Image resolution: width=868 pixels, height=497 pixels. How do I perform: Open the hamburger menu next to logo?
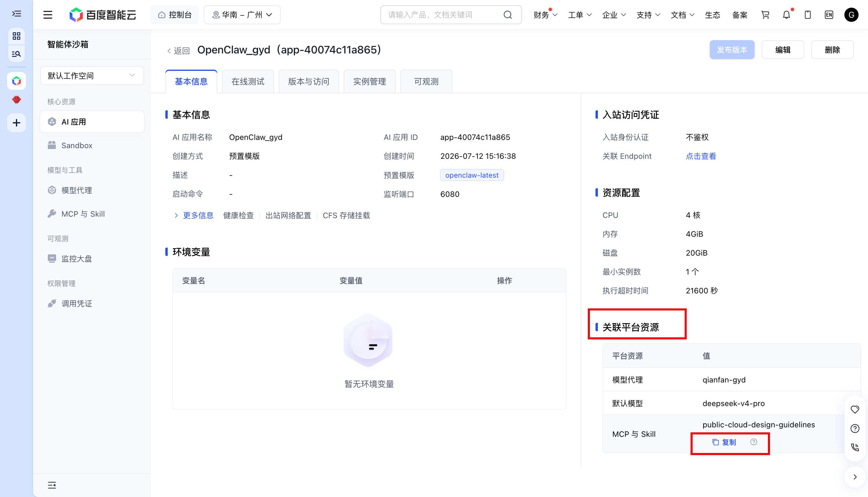(x=48, y=15)
